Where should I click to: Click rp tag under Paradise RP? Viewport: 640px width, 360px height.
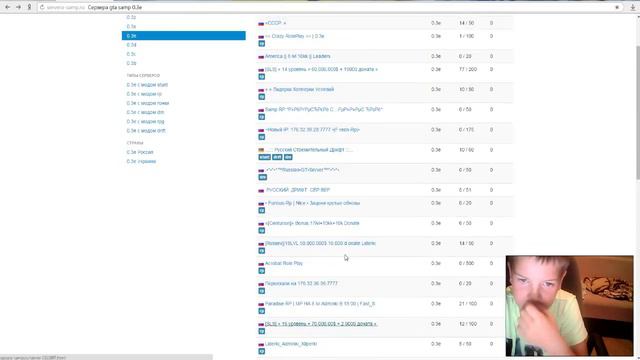[x=262, y=311]
